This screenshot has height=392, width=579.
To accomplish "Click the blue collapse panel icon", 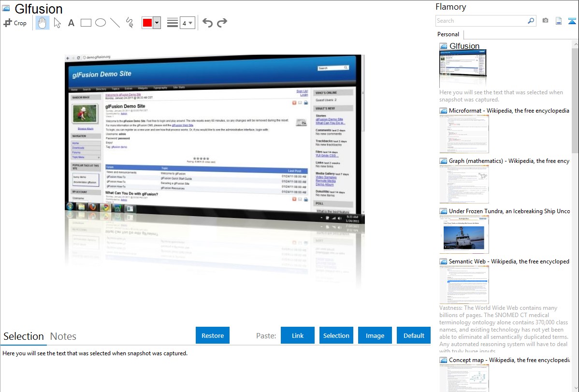I will point(572,21).
